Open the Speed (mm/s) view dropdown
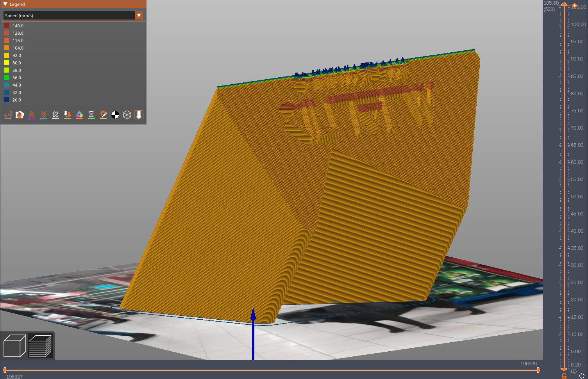 (x=73, y=15)
